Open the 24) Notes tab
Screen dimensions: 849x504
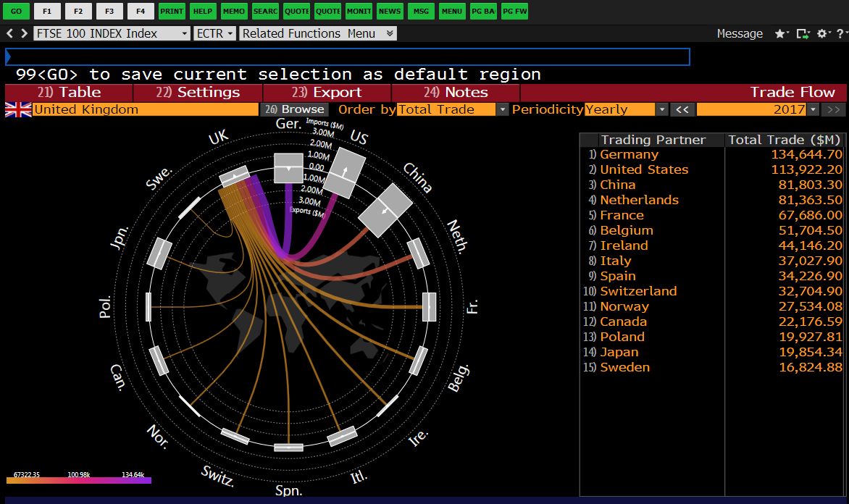[x=456, y=92]
